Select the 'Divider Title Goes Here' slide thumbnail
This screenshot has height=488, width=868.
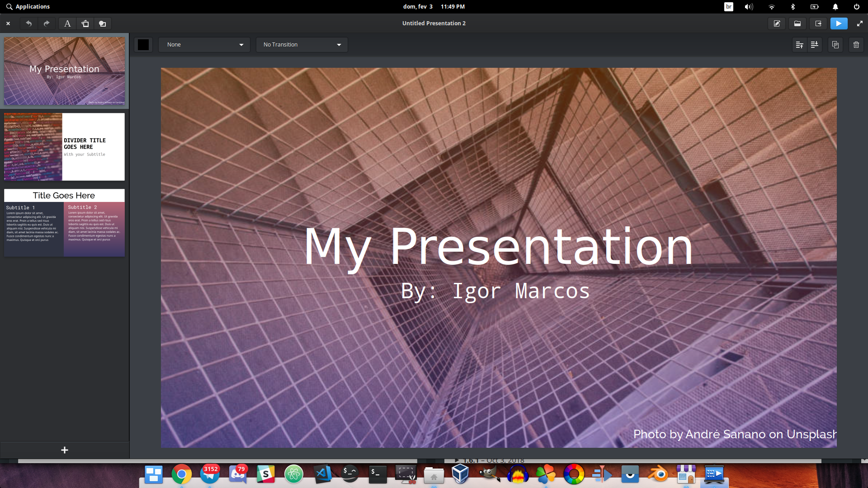point(64,147)
